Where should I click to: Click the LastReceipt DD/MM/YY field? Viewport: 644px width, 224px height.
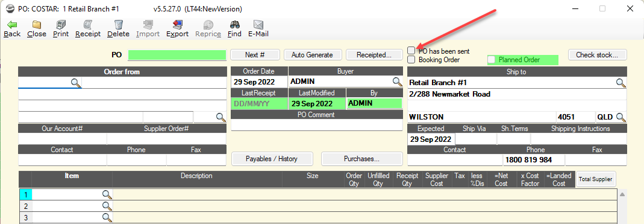tap(260, 103)
